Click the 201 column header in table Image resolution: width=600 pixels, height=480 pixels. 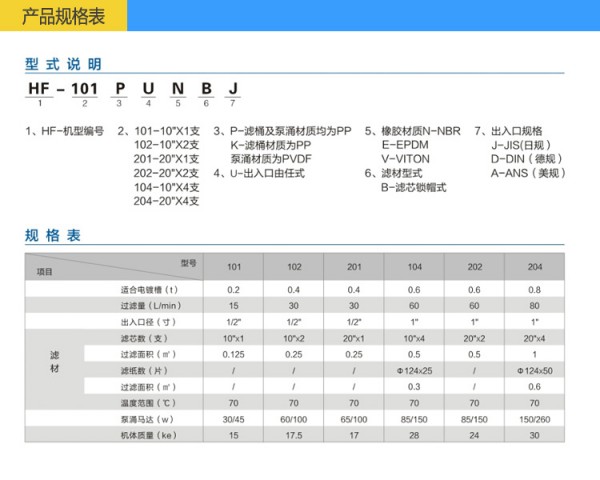coord(354,267)
